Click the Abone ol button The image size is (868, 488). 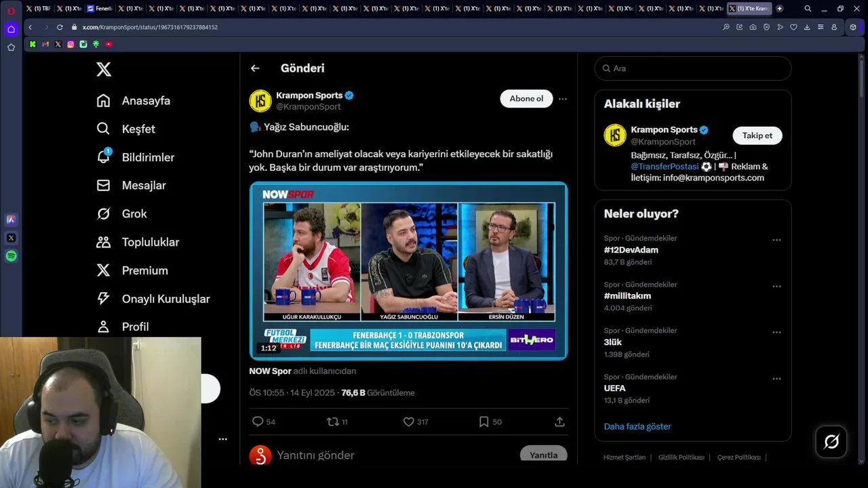(x=526, y=98)
